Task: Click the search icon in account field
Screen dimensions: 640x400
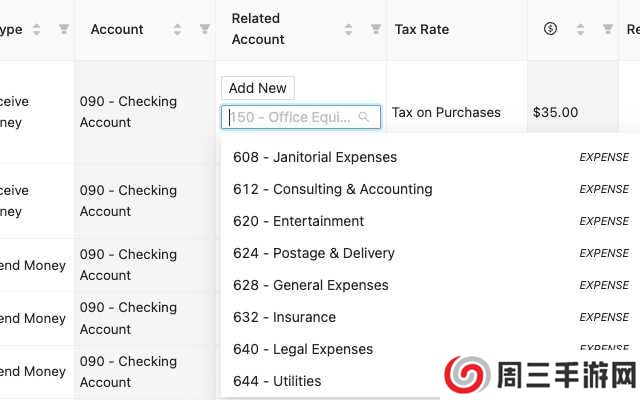Action: (364, 117)
